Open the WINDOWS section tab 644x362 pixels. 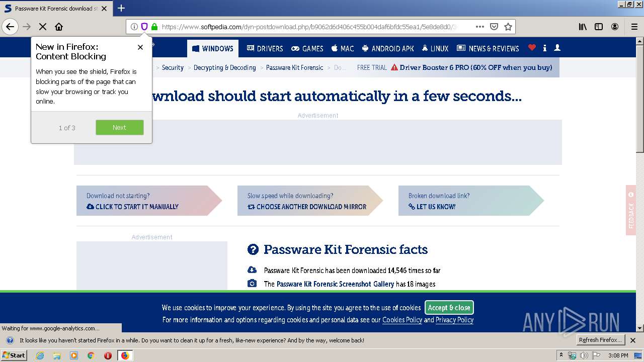[213, 48]
